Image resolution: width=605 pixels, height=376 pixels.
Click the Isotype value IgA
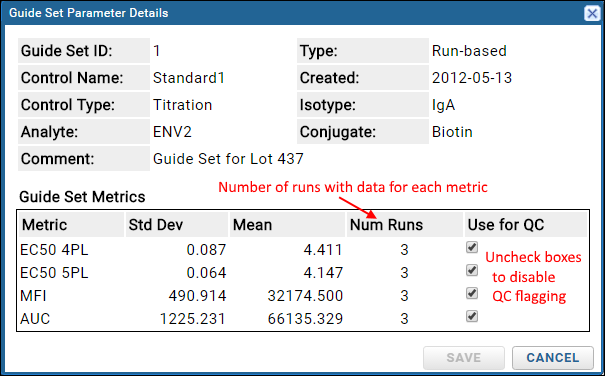pyautogui.click(x=443, y=105)
